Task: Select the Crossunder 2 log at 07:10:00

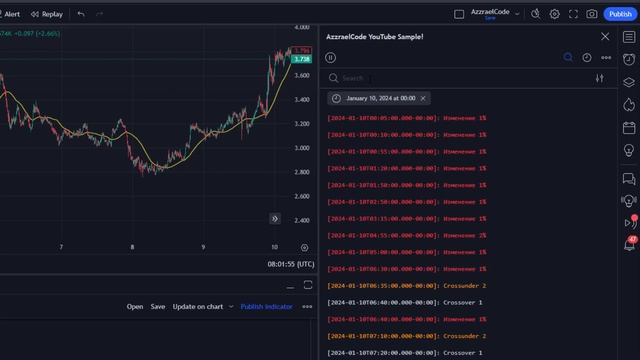Action: coord(407,336)
